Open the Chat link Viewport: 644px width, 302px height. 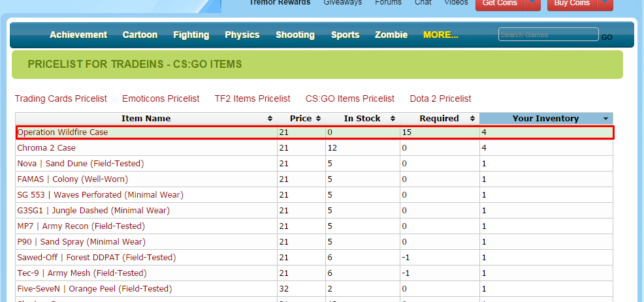coord(423,3)
